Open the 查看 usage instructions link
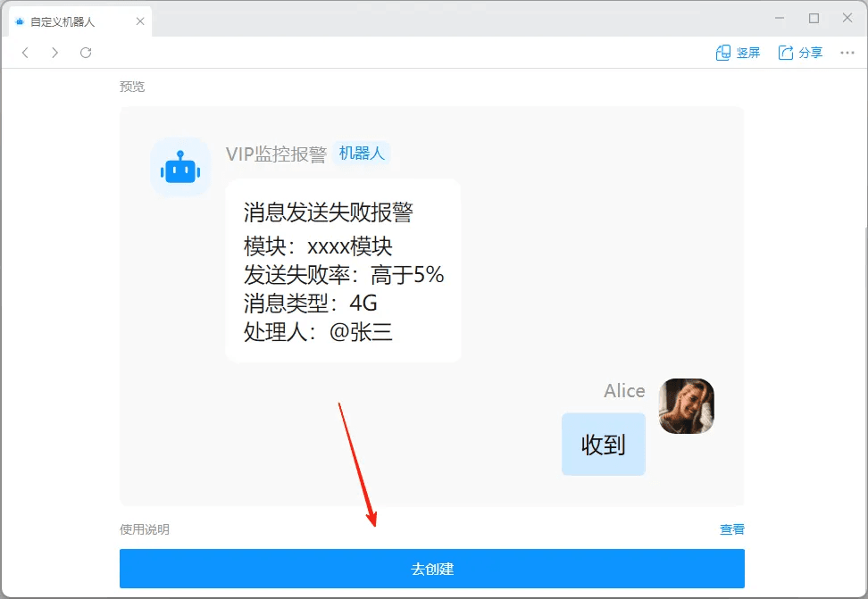 [x=731, y=529]
